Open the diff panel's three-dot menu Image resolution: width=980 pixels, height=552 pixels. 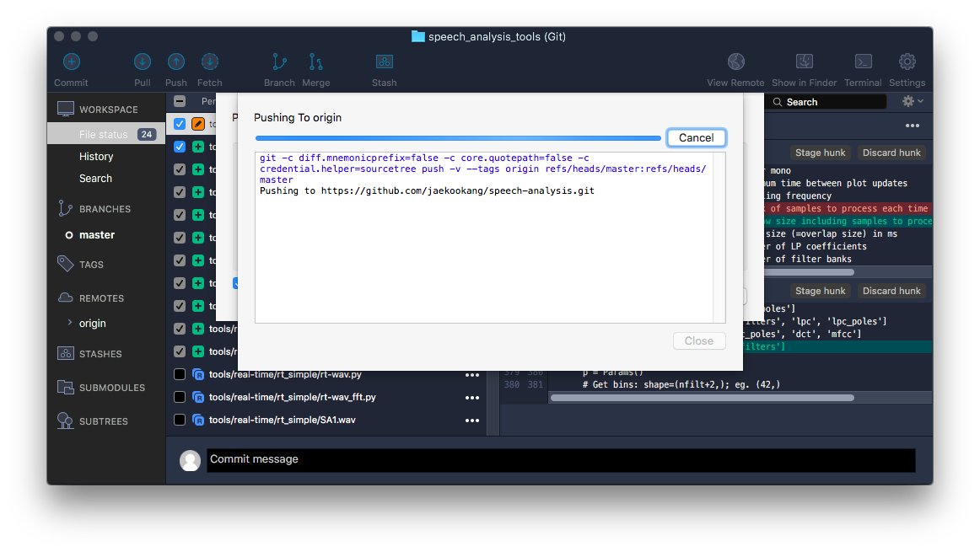[x=913, y=126]
